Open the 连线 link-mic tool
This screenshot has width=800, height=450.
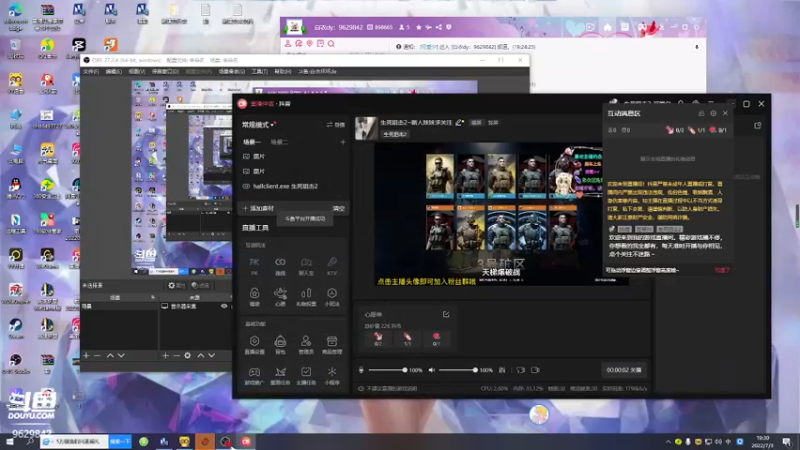coord(280,266)
